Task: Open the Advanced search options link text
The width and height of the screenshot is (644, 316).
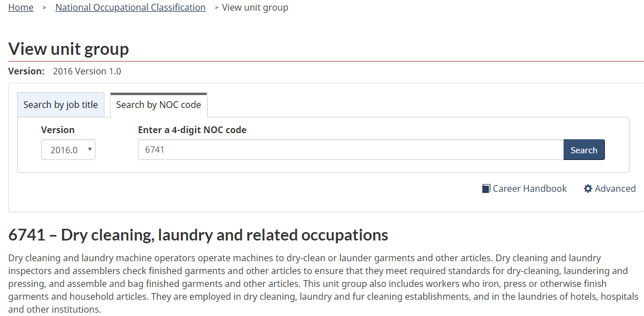Action: click(x=615, y=188)
